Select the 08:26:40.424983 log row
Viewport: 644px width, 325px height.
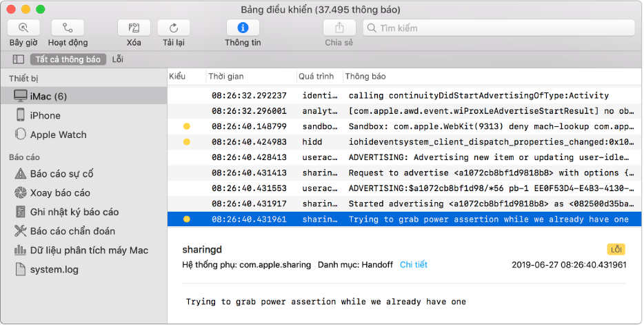coord(404,141)
